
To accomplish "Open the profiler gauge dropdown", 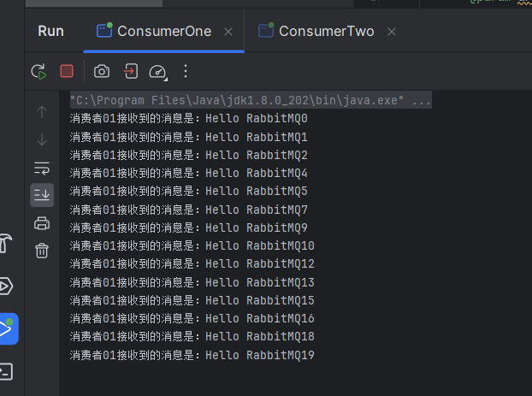I will (158, 72).
